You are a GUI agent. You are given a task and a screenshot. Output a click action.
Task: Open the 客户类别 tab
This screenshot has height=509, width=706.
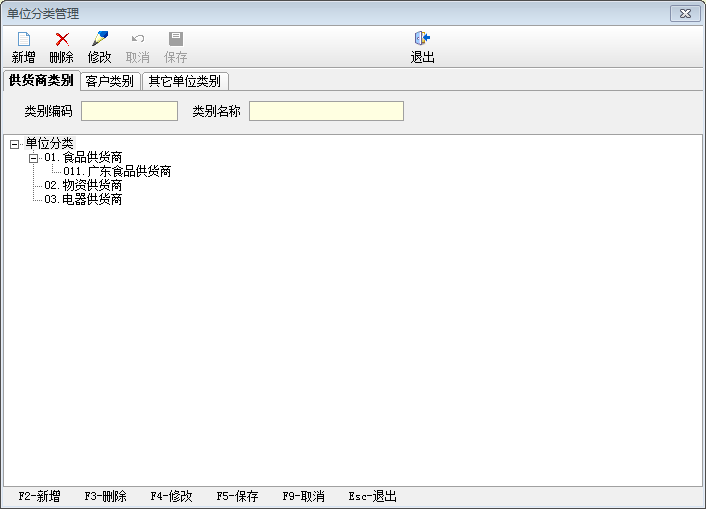110,81
